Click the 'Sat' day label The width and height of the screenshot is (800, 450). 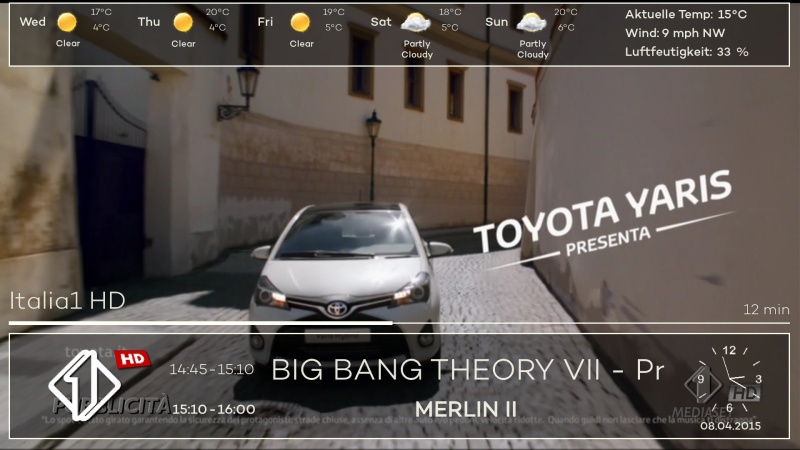(x=381, y=22)
